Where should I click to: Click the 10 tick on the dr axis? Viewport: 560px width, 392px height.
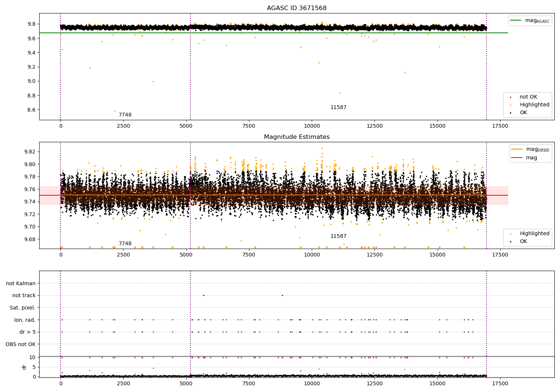pos(32,357)
